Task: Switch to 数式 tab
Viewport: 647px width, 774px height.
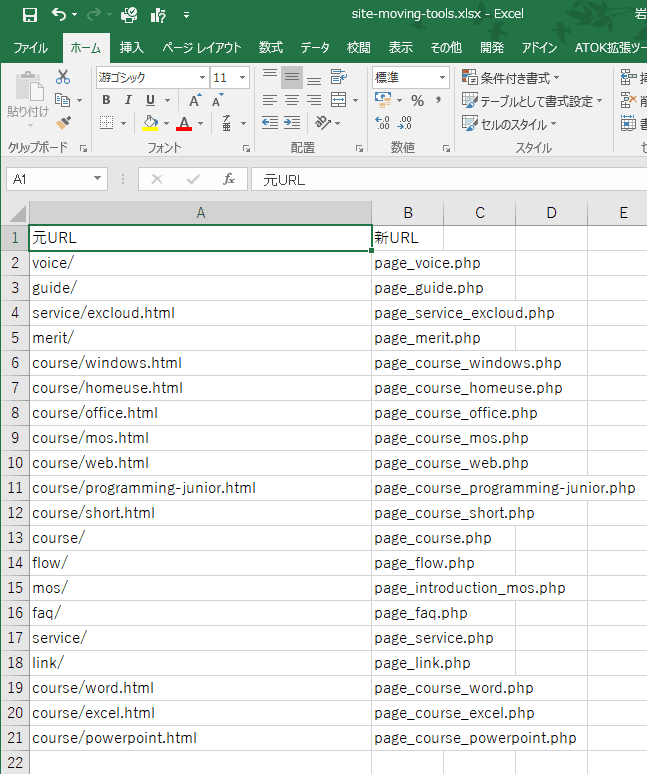Action: (270, 48)
